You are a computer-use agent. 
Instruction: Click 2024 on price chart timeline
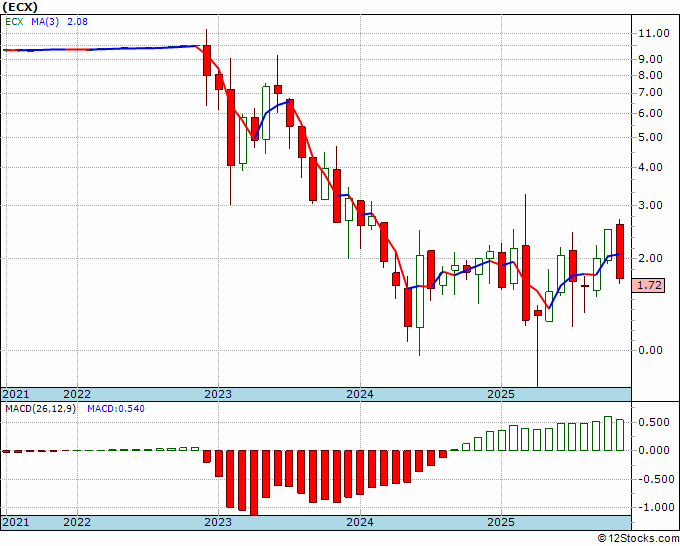[x=360, y=394]
